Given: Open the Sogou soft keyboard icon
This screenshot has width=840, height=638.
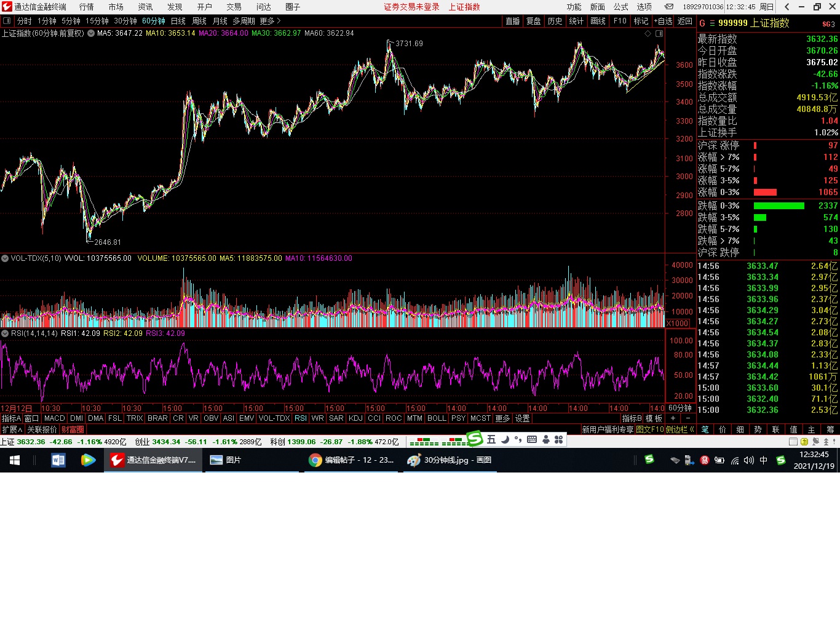Looking at the screenshot, I should click(x=532, y=439).
